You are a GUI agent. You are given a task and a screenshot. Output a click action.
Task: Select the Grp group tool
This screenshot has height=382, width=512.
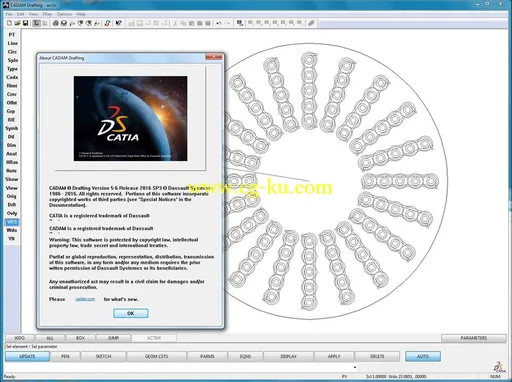tap(12, 111)
